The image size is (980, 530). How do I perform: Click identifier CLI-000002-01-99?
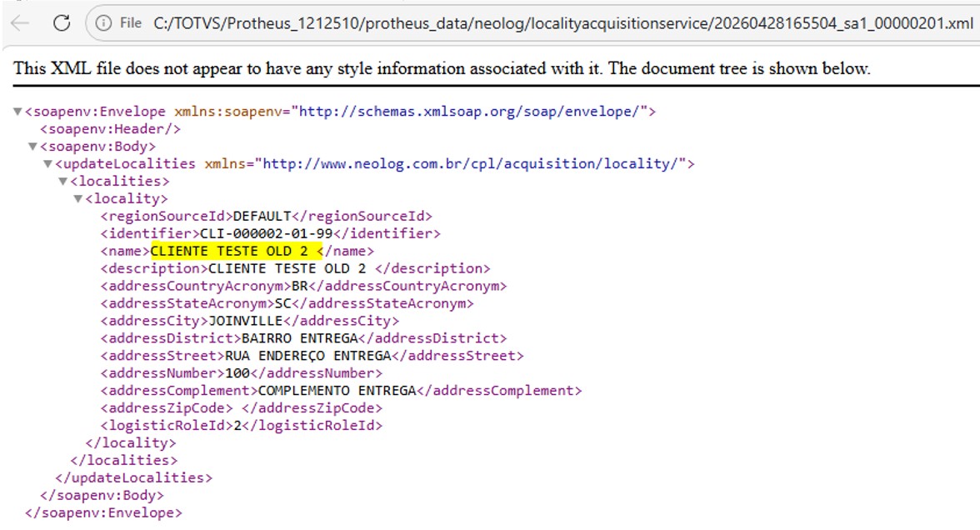pos(267,233)
